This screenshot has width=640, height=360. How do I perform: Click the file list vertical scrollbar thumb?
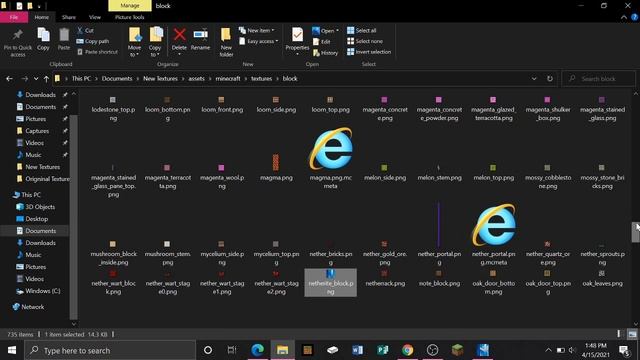[x=636, y=232]
